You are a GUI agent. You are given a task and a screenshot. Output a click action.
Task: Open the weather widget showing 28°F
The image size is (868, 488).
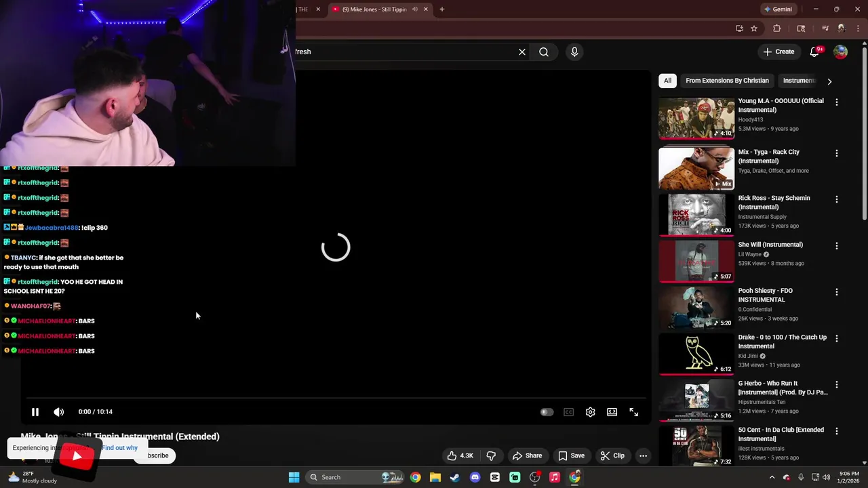[31, 477]
